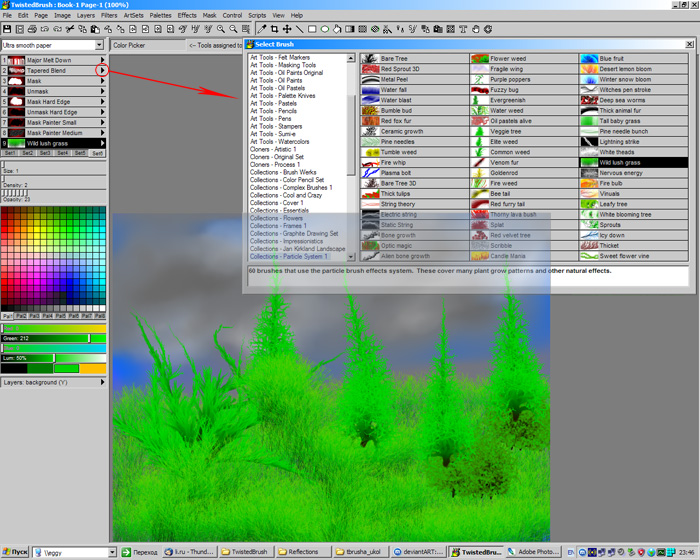Expand arrow next to Mask Hard Edge

coord(102,102)
